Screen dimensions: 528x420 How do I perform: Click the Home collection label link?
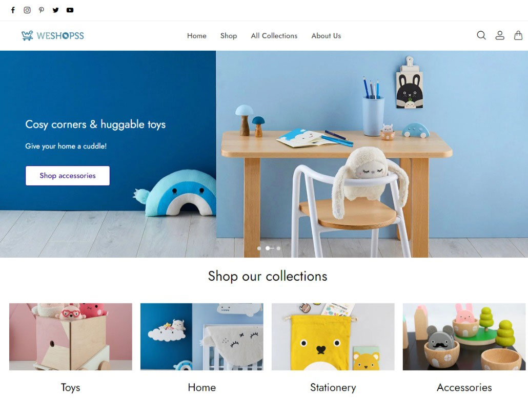click(201, 387)
